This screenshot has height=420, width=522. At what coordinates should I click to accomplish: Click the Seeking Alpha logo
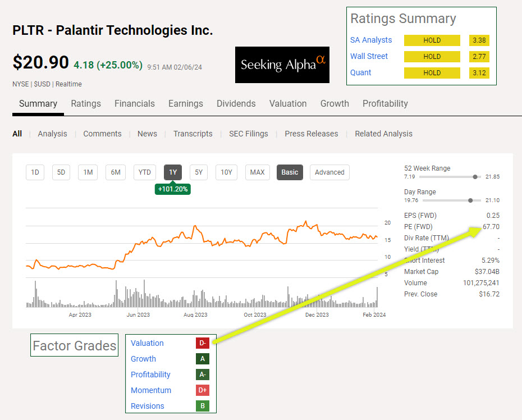point(282,65)
